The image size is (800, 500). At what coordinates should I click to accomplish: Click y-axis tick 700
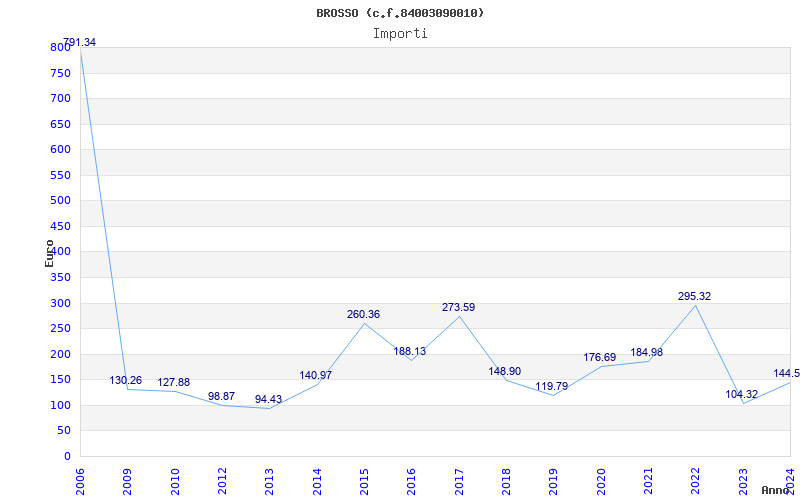coord(60,98)
